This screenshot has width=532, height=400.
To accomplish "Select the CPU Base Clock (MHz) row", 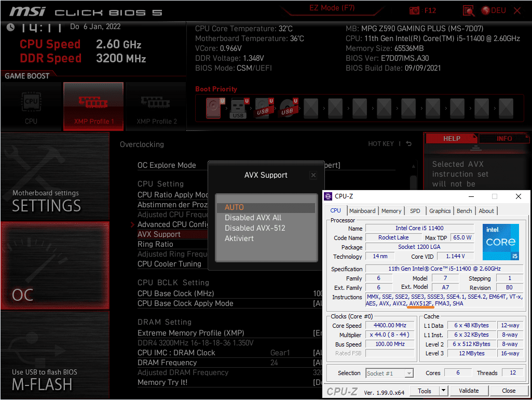I will pos(229,294).
